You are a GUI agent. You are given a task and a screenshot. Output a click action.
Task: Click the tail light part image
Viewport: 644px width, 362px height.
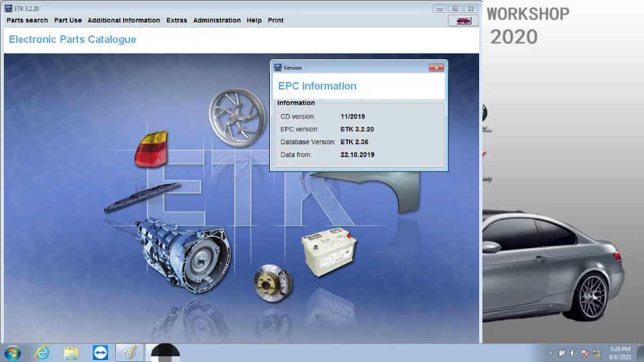tap(151, 149)
